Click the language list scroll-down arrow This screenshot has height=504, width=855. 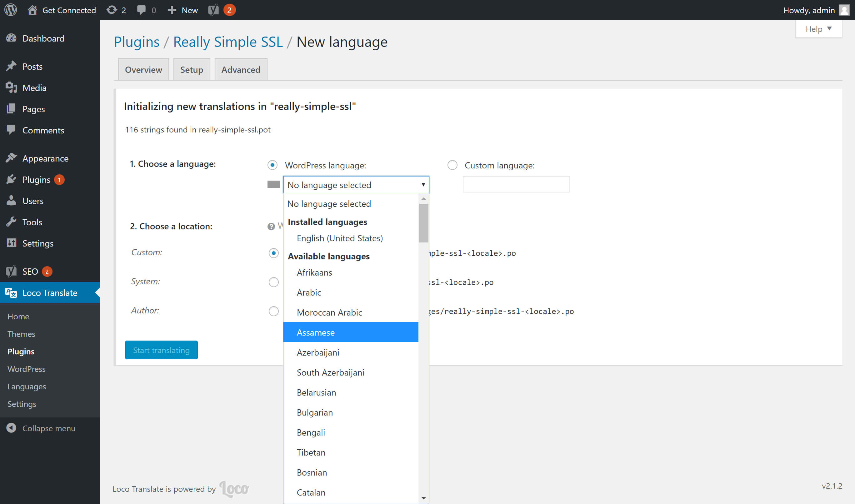coord(423,498)
